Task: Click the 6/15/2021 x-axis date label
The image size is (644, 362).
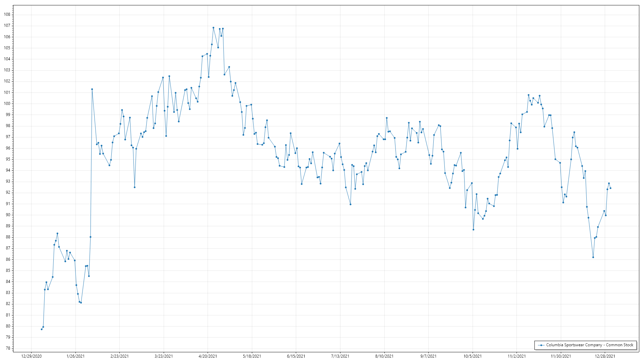Action: (296, 356)
